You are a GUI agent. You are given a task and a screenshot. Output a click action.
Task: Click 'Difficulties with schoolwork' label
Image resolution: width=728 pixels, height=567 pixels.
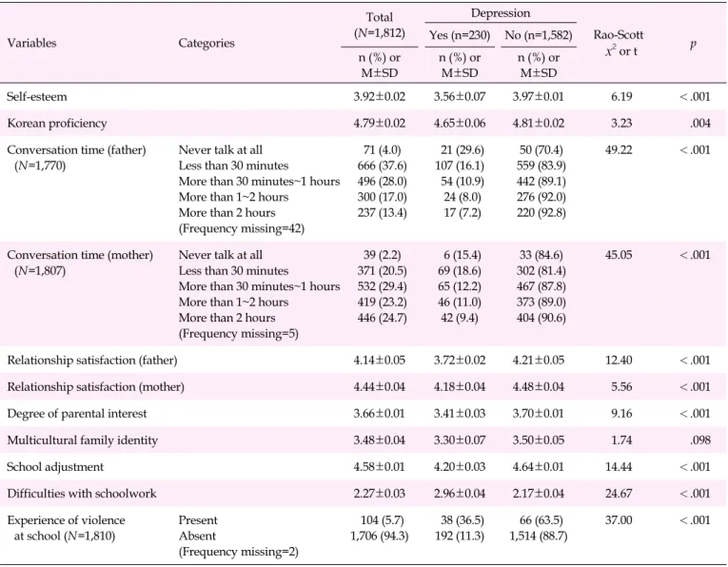point(82,493)
